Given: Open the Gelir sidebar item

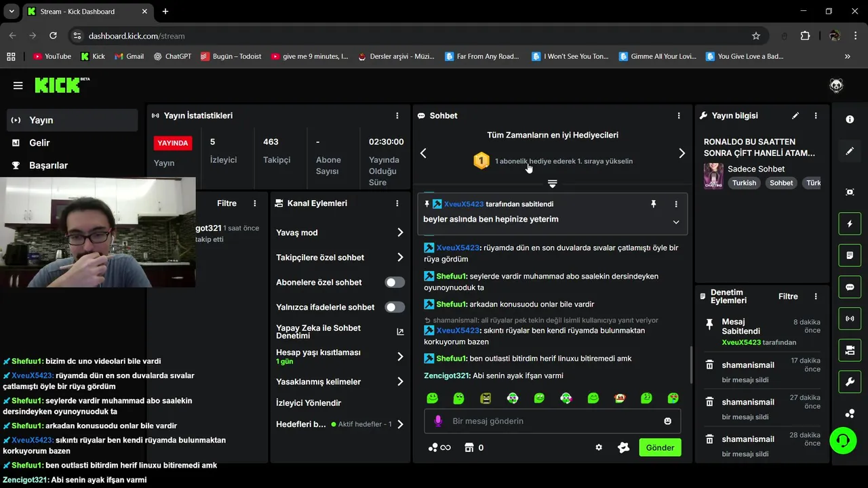Looking at the screenshot, I should tap(73, 142).
